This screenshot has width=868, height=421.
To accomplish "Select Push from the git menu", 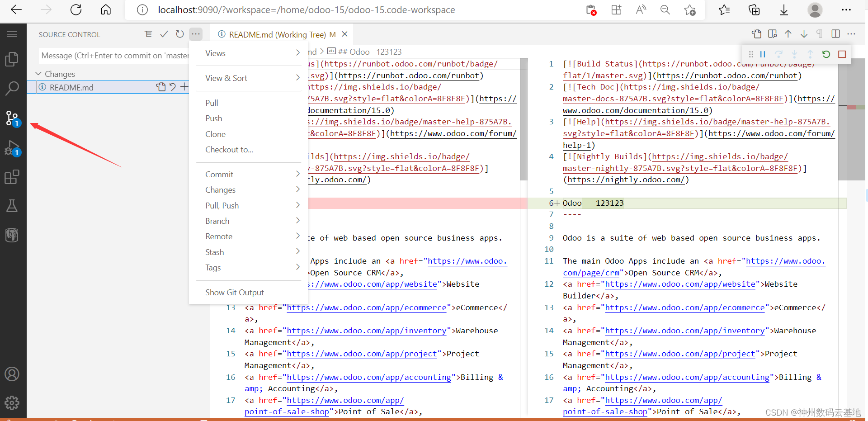I will click(249, 118).
